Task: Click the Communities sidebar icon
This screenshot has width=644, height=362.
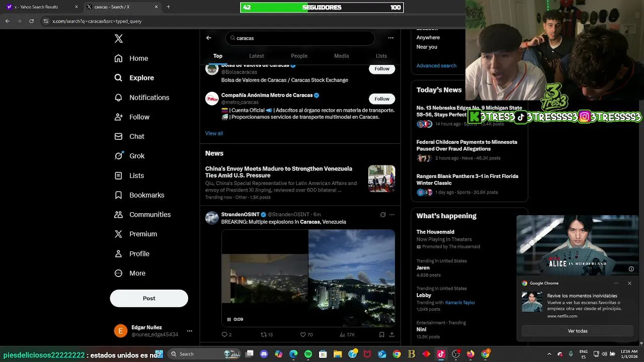Action: [x=118, y=215]
